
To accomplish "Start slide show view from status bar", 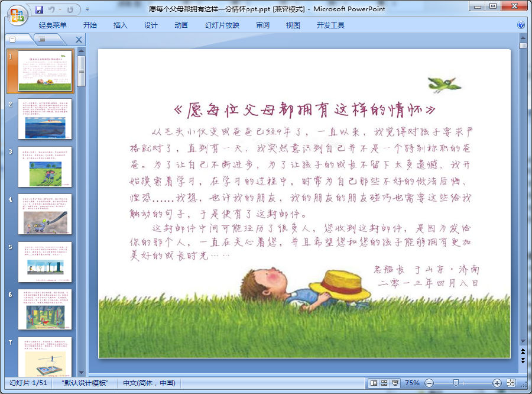I will click(x=395, y=383).
